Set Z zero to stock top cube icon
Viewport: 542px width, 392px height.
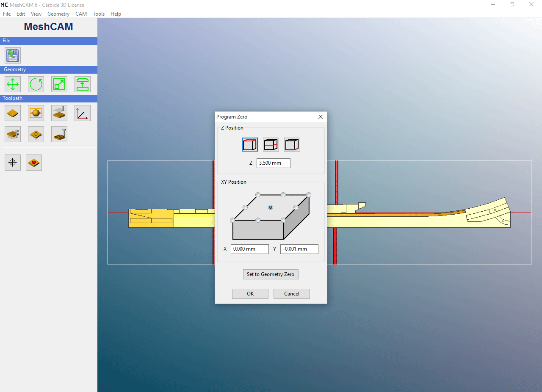(x=250, y=145)
